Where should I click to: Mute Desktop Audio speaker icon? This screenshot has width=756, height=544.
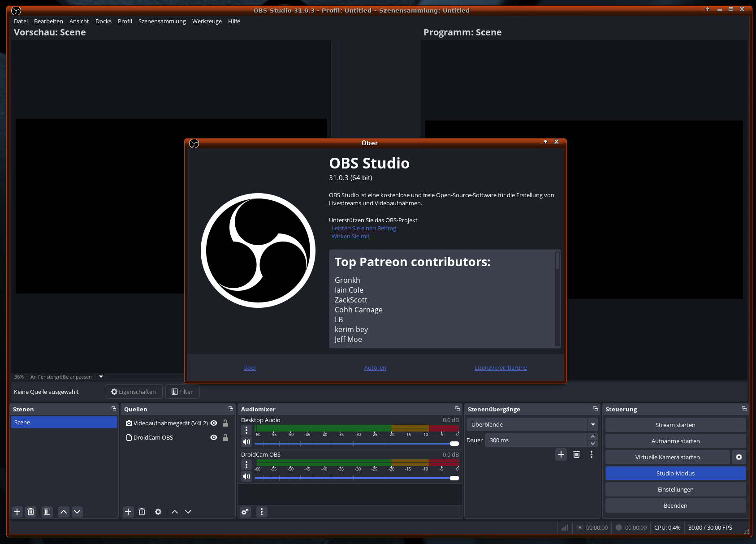pos(246,442)
